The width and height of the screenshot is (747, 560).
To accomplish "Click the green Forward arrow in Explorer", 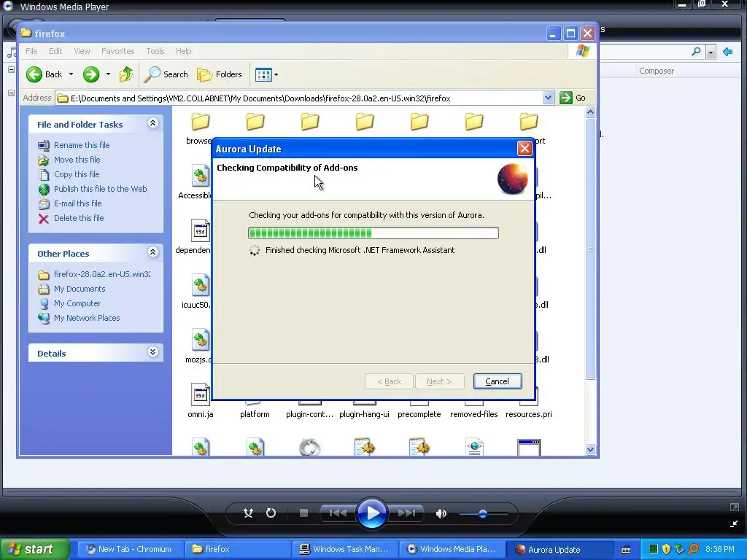I will (91, 74).
